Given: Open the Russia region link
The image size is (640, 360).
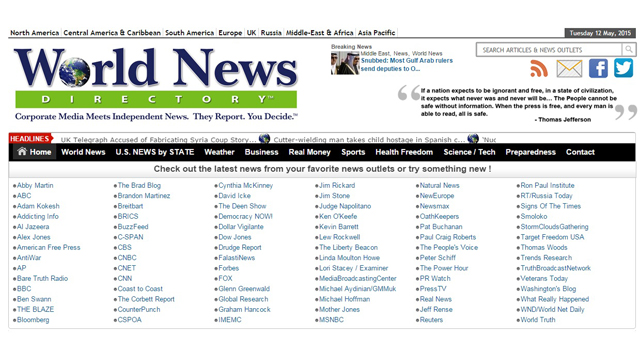Looking at the screenshot, I should click(x=271, y=33).
